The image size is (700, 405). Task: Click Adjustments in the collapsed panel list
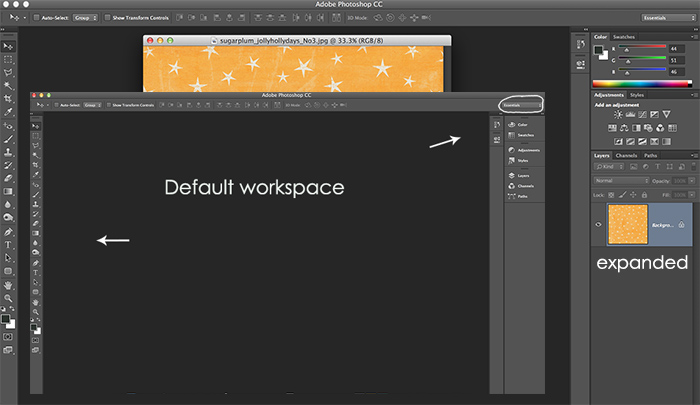[x=527, y=149]
